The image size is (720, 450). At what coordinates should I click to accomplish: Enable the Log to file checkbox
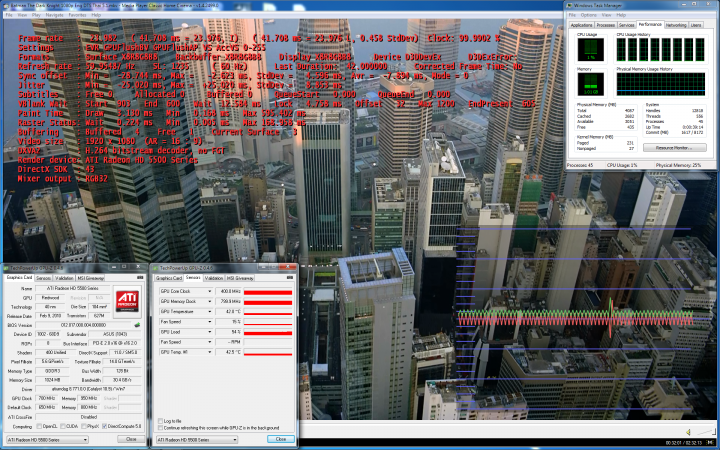[x=160, y=421]
